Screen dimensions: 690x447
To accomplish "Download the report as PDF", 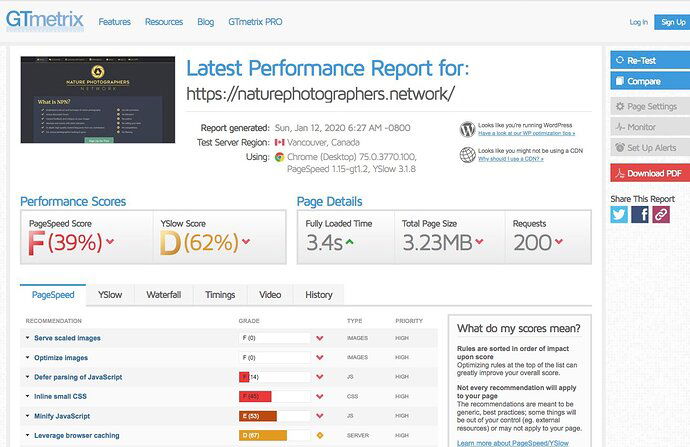I will [649, 173].
